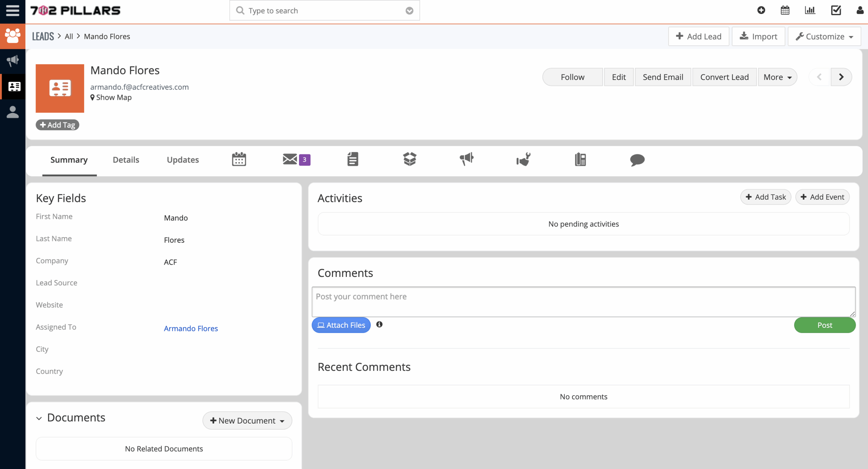Open the Customize dropdown menu
Viewport: 868px width, 469px height.
(x=824, y=36)
